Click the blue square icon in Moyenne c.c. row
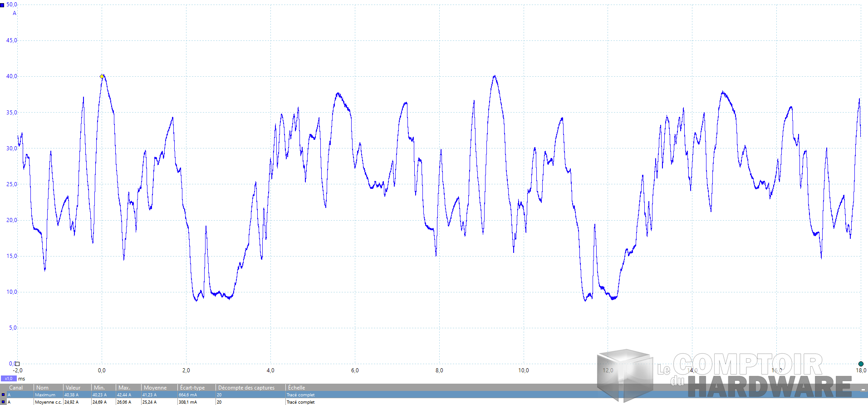 (x=3, y=402)
